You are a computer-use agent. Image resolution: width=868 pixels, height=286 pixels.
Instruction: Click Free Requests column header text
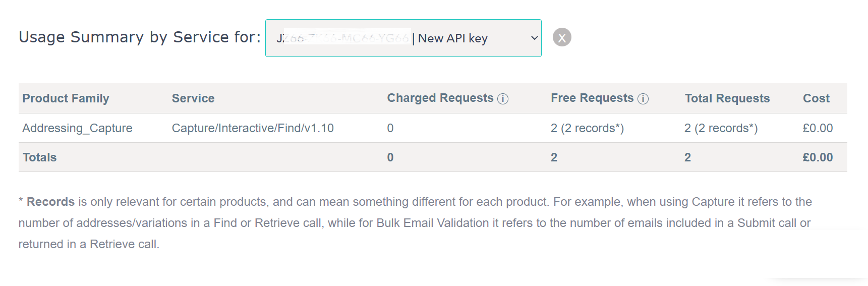(x=592, y=98)
